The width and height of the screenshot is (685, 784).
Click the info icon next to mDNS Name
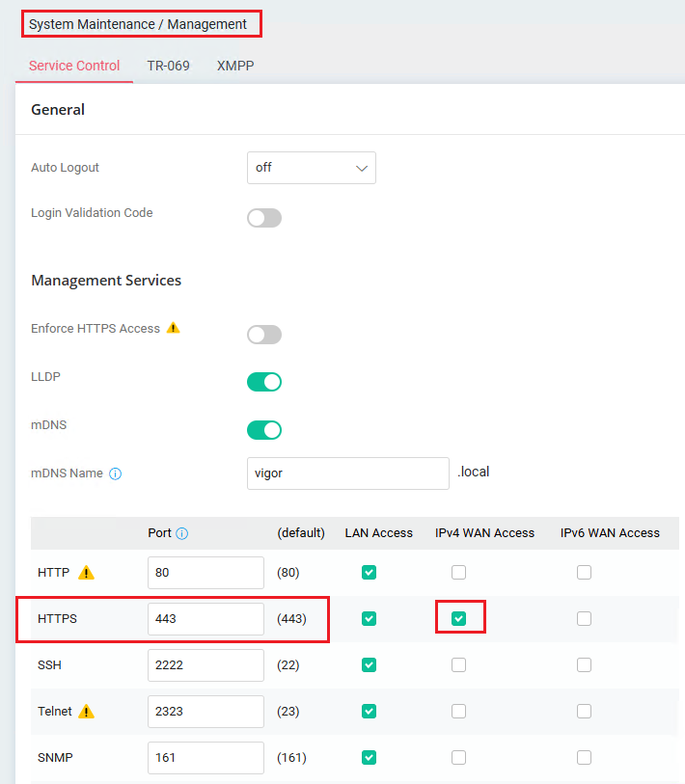[115, 473]
